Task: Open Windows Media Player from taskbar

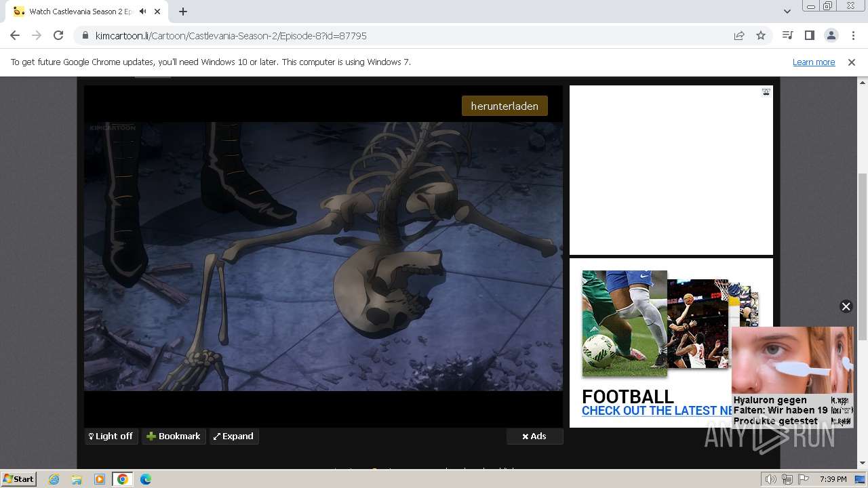Action: click(x=100, y=479)
